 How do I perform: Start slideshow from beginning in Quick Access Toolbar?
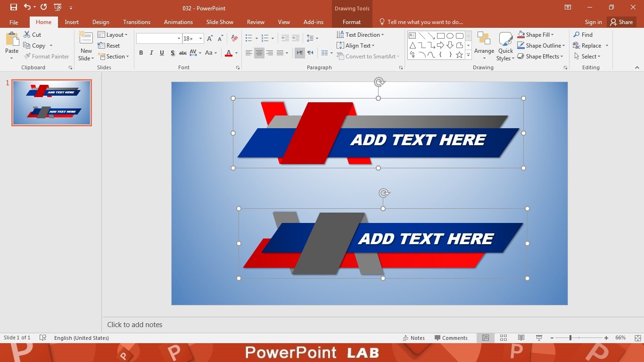[58, 8]
